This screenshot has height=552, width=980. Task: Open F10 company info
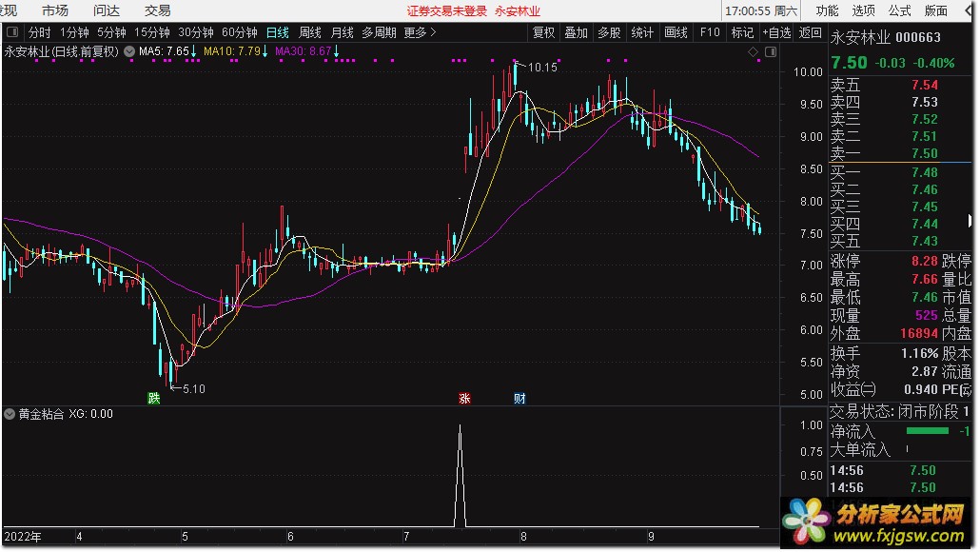pos(710,32)
